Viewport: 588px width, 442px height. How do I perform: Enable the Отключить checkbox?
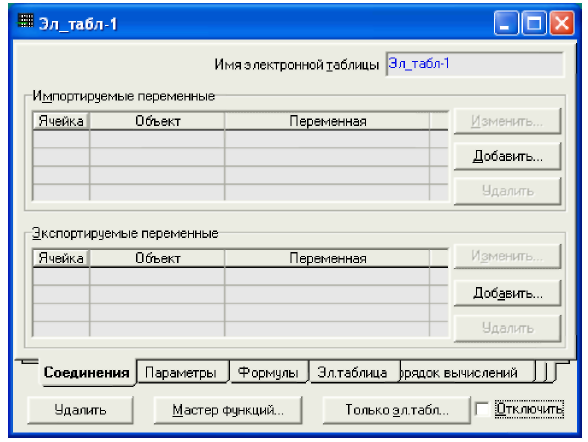(482, 409)
